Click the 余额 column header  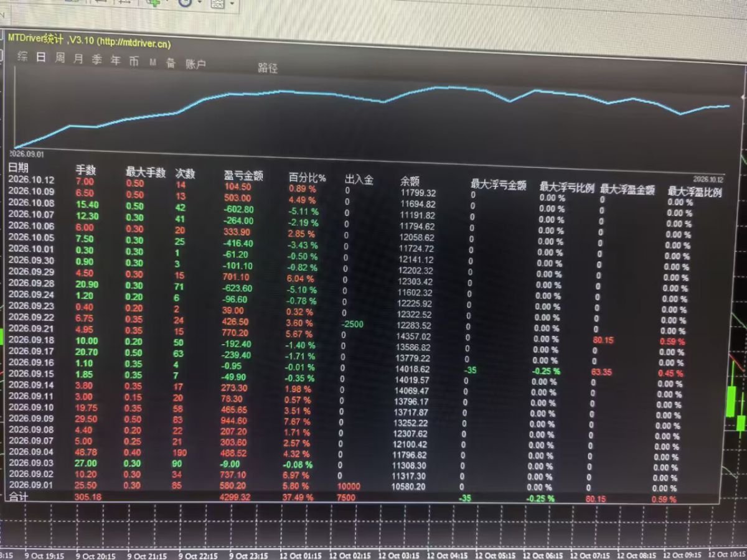pyautogui.click(x=410, y=181)
